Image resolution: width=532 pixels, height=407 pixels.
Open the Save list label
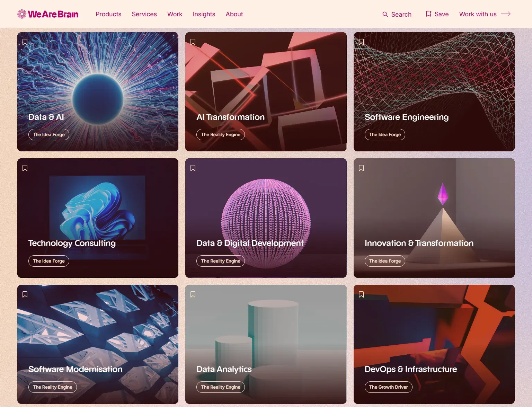click(x=442, y=14)
